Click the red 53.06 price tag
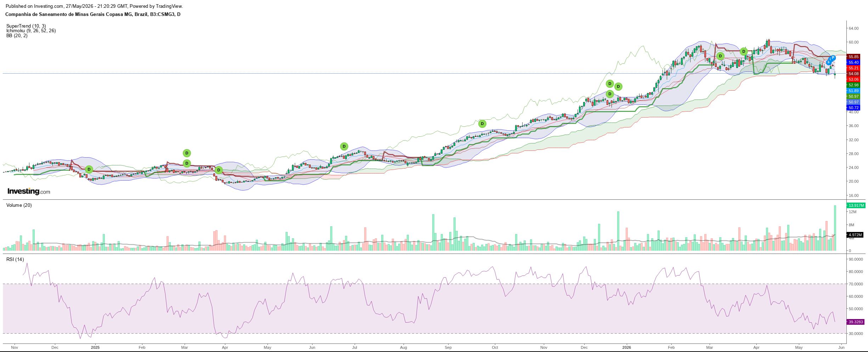 (x=853, y=79)
